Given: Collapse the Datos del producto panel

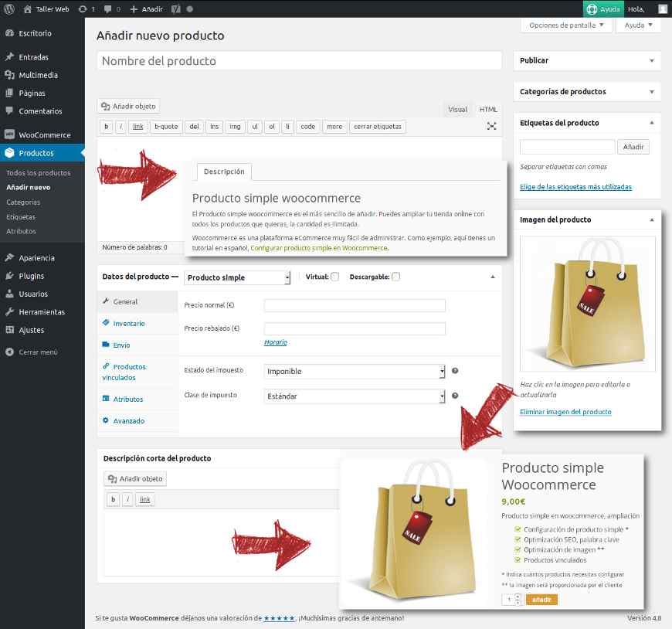Looking at the screenshot, I should coord(493,277).
